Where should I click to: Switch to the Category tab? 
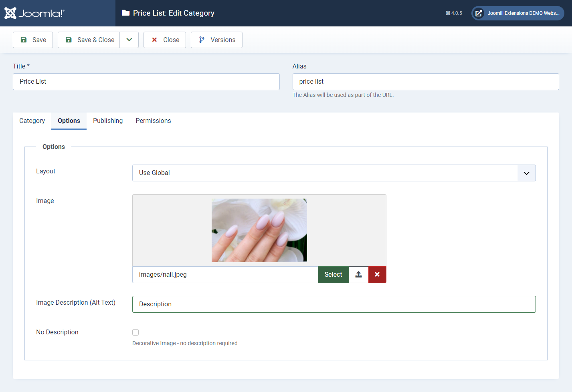pyautogui.click(x=32, y=121)
